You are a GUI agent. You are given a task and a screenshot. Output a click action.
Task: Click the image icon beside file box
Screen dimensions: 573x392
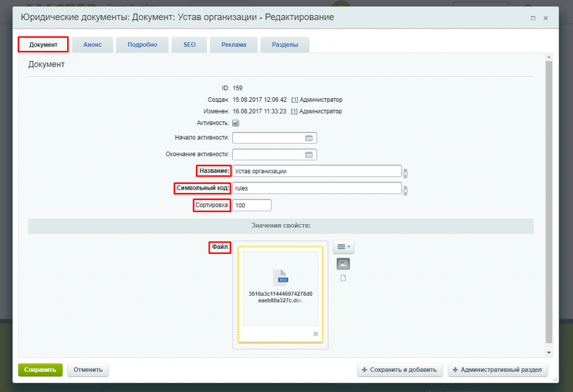pyautogui.click(x=343, y=264)
